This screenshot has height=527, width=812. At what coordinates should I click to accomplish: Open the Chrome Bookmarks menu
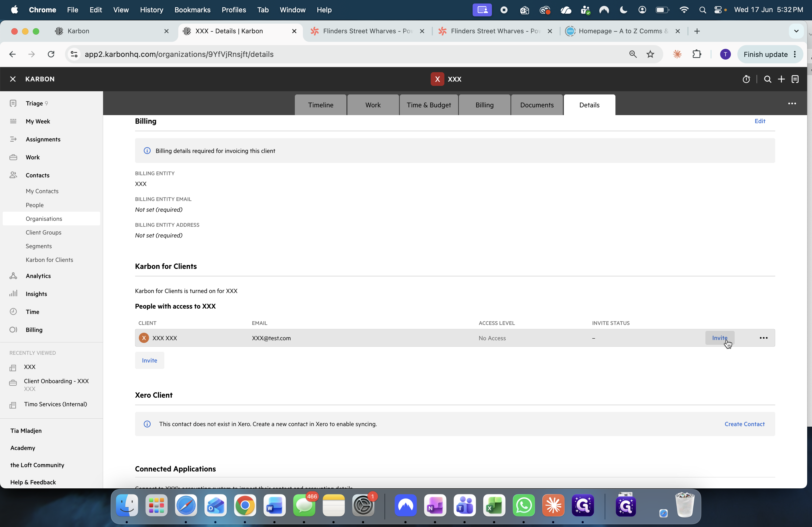coord(193,10)
